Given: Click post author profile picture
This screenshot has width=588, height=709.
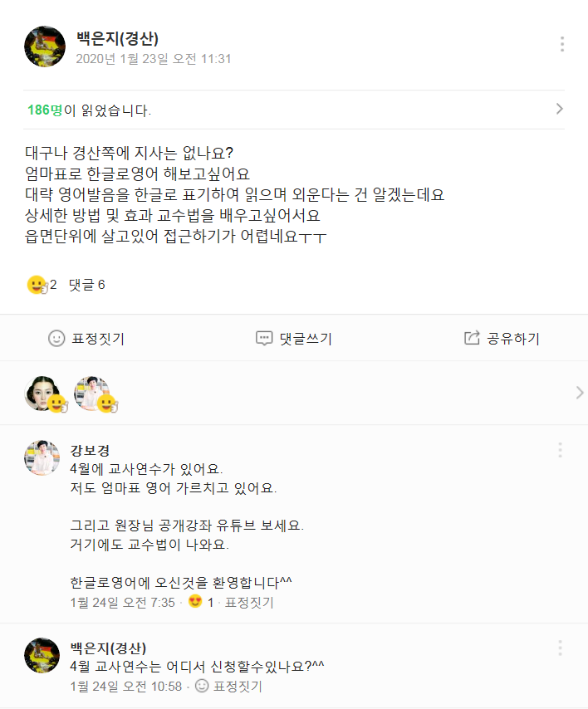Looking at the screenshot, I should [x=45, y=46].
